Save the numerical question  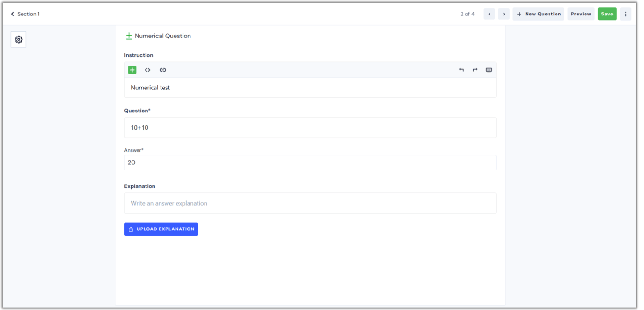point(607,14)
